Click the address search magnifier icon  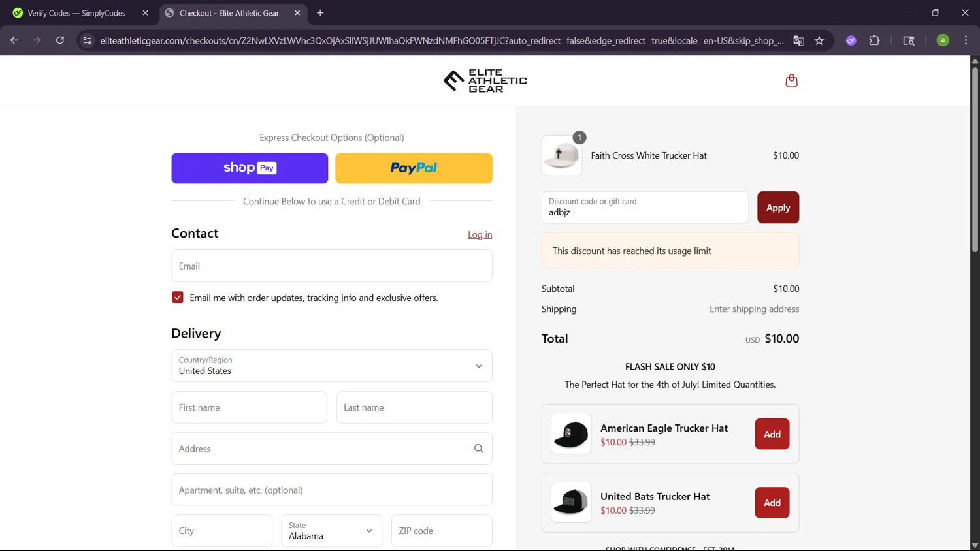(479, 449)
